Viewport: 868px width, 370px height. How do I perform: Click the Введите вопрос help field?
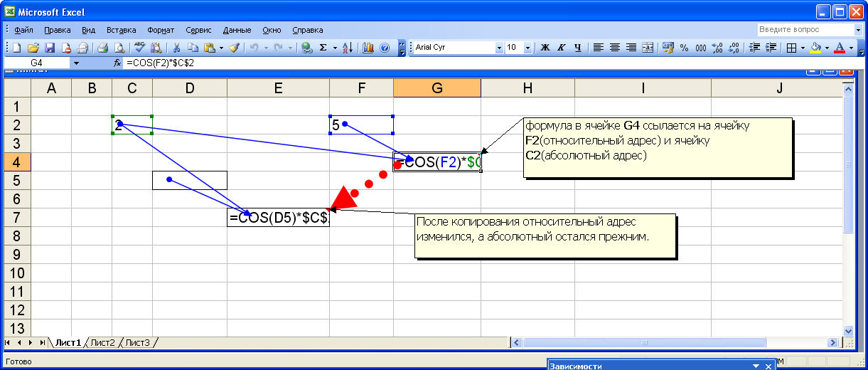(x=803, y=30)
